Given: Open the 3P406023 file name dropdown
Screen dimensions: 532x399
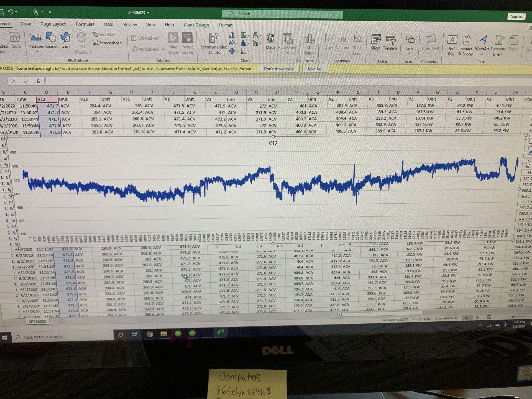Looking at the screenshot, I should coord(139,12).
